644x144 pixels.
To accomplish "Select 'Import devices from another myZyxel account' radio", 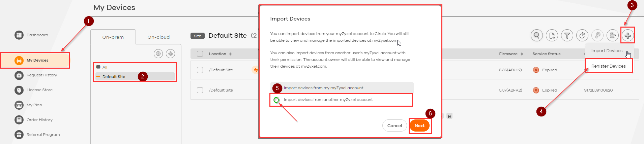I will tap(276, 100).
